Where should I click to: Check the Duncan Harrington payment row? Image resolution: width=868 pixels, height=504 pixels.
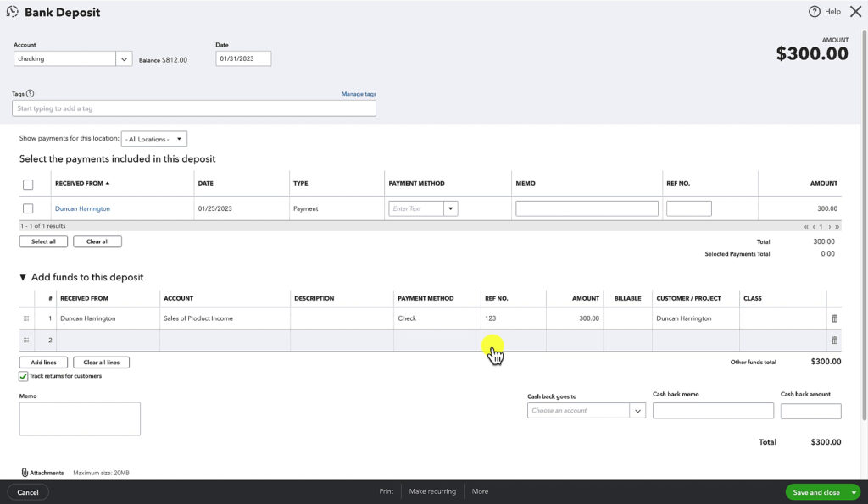[x=27, y=208]
